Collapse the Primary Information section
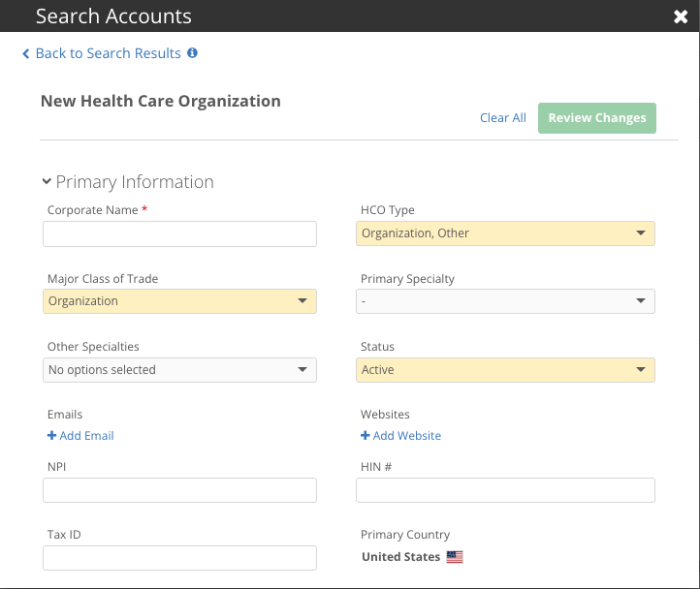This screenshot has width=700, height=589. [x=46, y=181]
